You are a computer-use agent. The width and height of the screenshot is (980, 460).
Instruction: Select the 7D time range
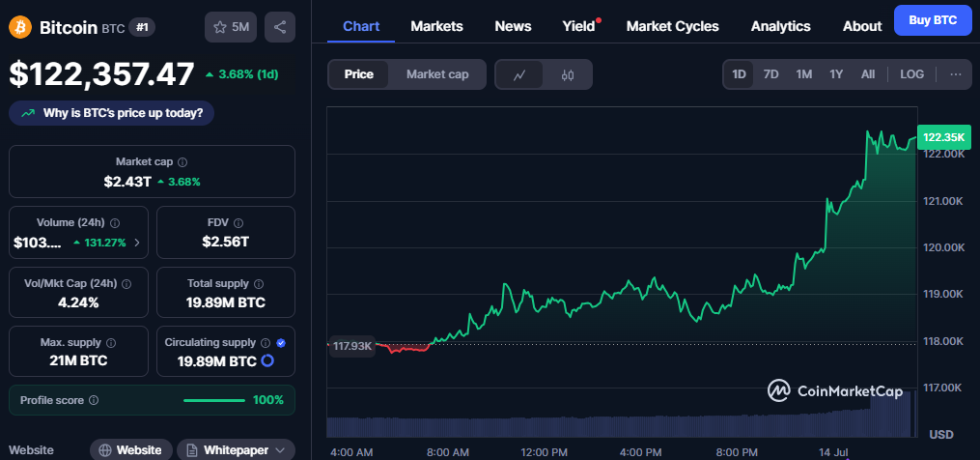tap(771, 74)
